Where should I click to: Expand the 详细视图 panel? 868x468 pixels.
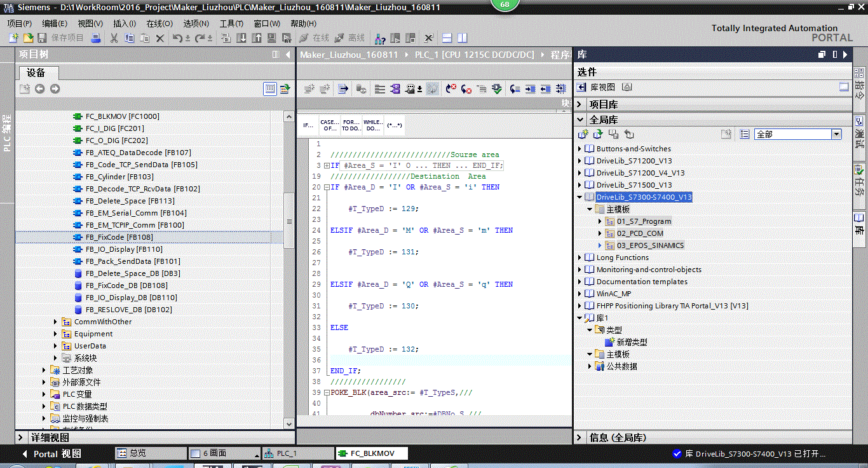point(22,437)
